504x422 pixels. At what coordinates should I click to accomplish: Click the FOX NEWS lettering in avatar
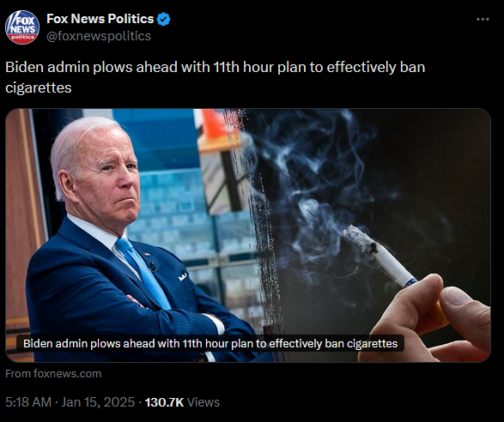23,26
